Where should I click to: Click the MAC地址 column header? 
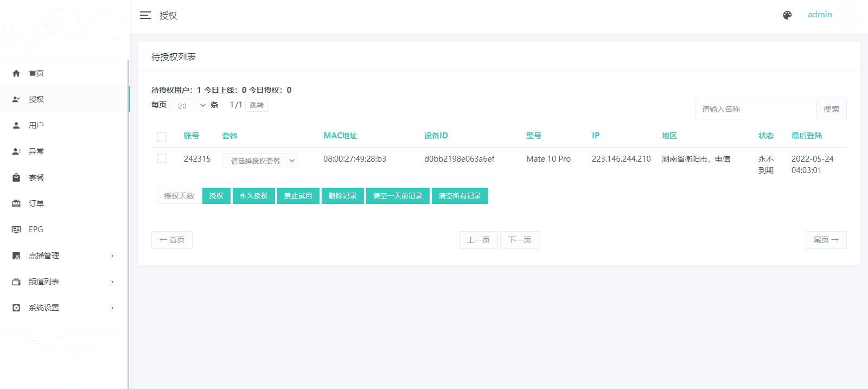tap(340, 136)
